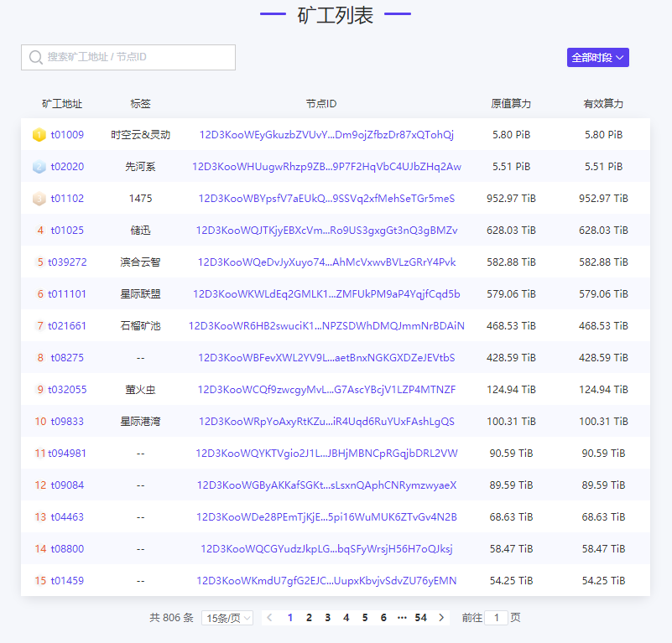Open miner address t011101
Screen dimensions: 672x643
pos(67,294)
